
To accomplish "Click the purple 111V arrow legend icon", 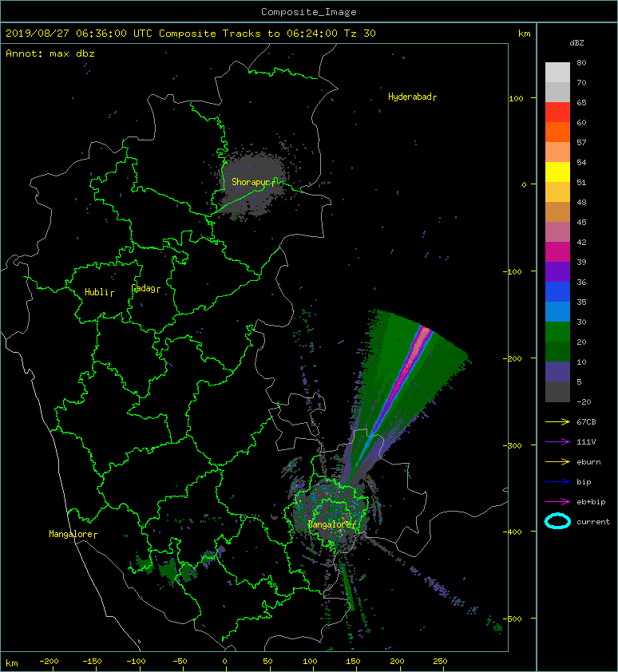I will (x=557, y=442).
